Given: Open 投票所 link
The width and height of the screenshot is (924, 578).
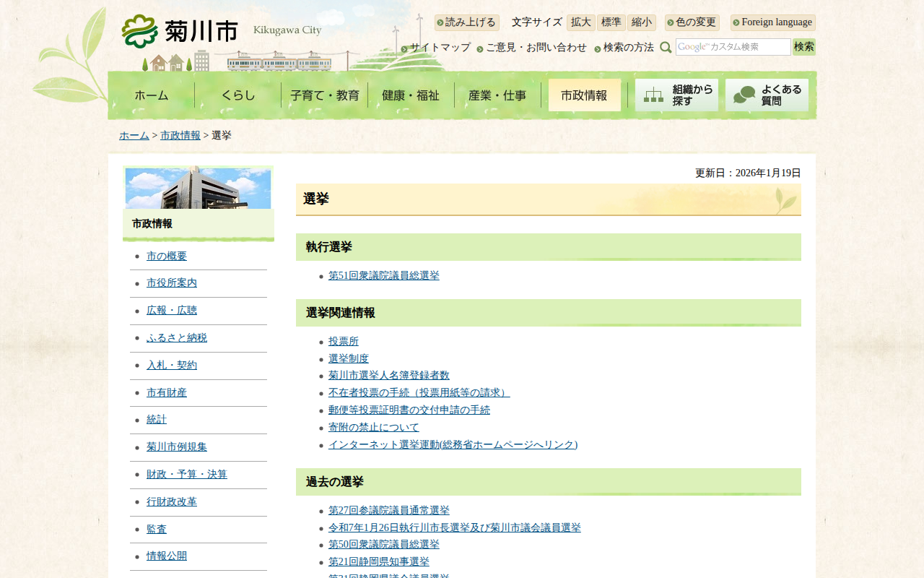Looking at the screenshot, I should pyautogui.click(x=344, y=342).
